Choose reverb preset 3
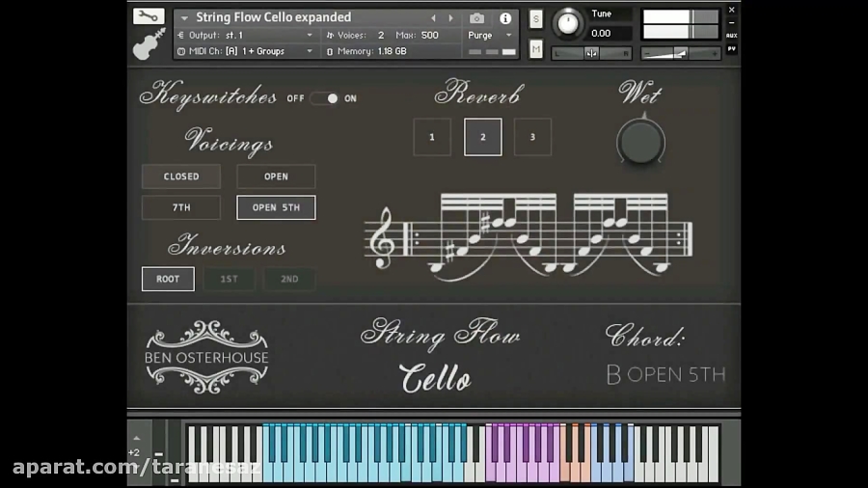 click(532, 137)
